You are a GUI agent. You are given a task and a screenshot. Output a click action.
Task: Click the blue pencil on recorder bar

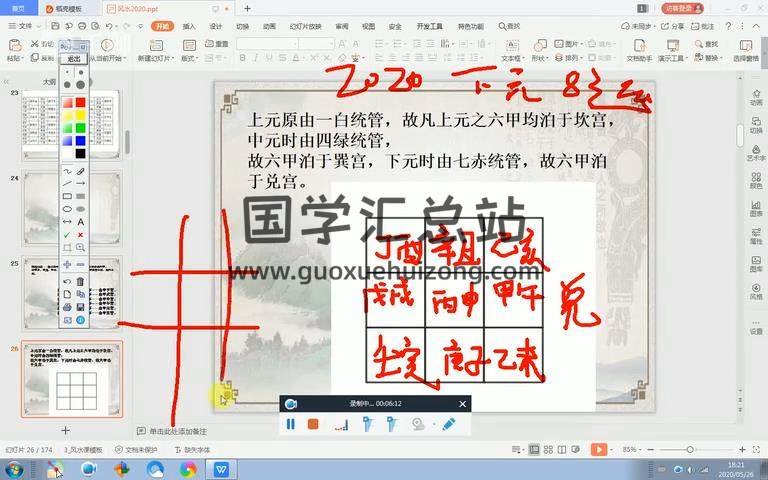[449, 424]
